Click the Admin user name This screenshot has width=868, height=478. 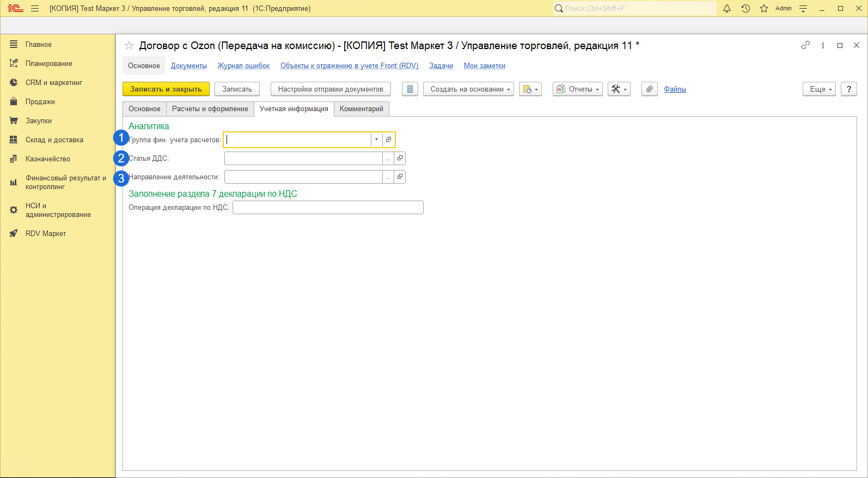784,8
